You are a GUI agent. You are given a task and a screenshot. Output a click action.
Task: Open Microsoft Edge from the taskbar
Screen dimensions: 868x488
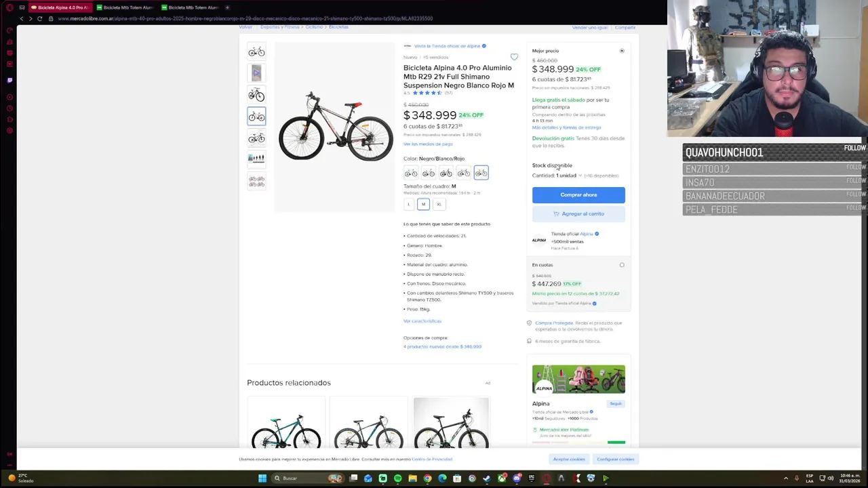point(442,479)
